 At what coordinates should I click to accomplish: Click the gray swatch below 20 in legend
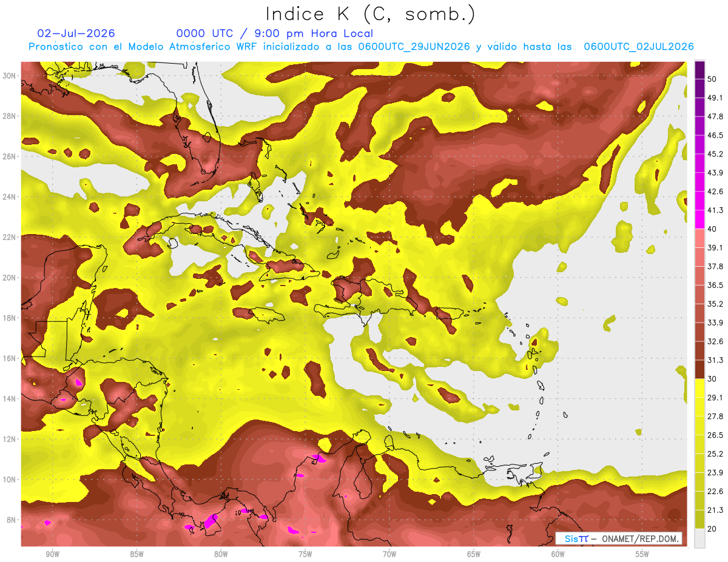click(699, 538)
